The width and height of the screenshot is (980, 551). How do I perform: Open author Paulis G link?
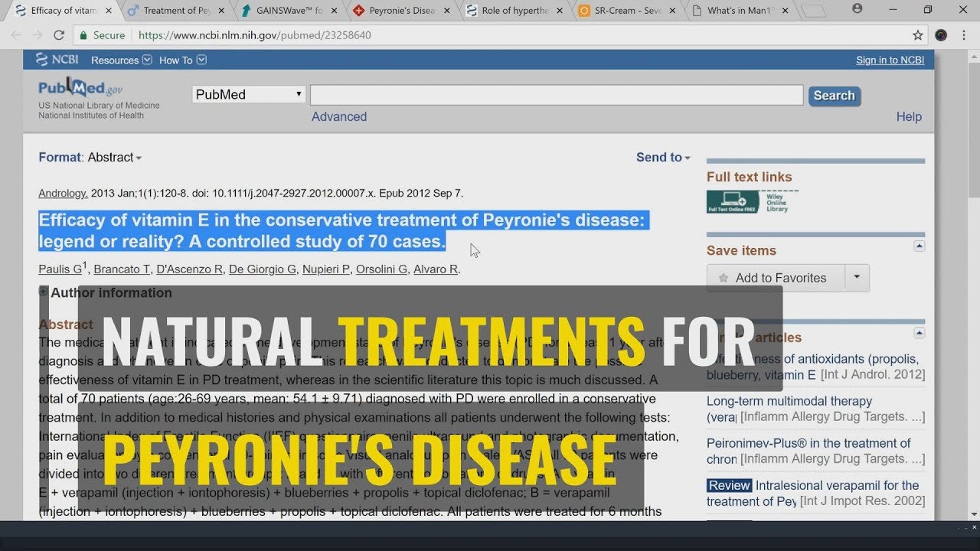coord(60,269)
